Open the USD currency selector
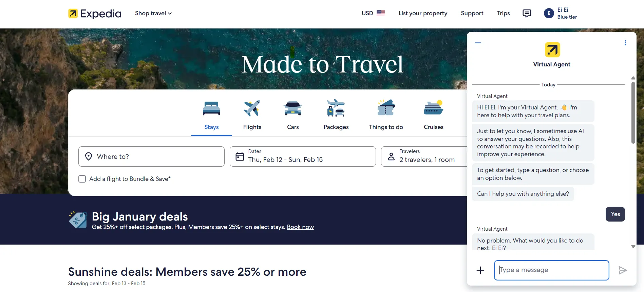 tap(373, 13)
